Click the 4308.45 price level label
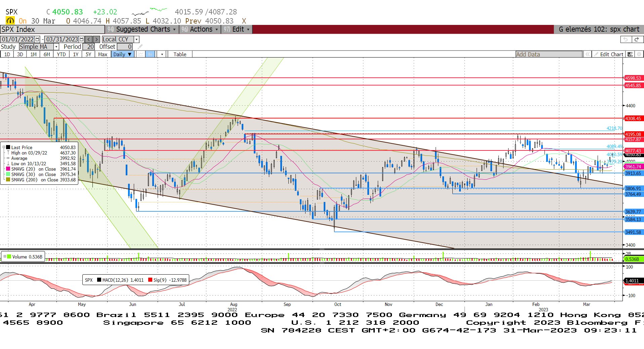The image size is (644, 349). pos(634,118)
